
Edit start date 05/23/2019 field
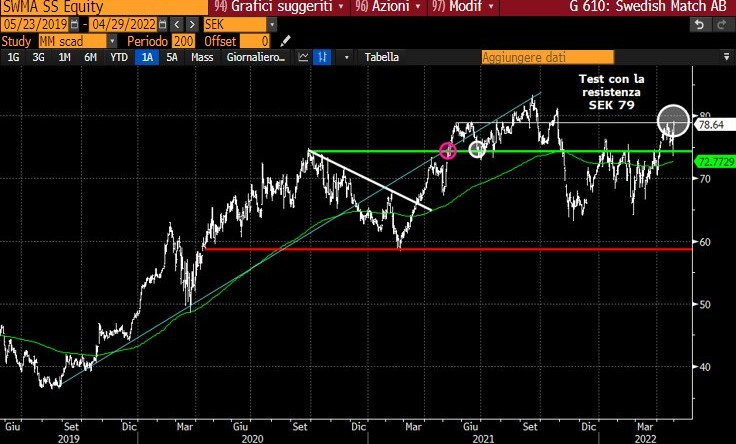pyautogui.click(x=36, y=24)
